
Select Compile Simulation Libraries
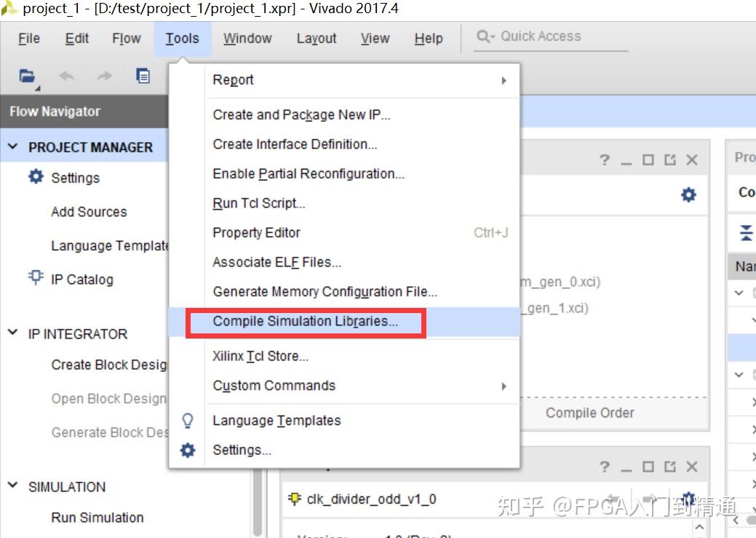click(344, 321)
